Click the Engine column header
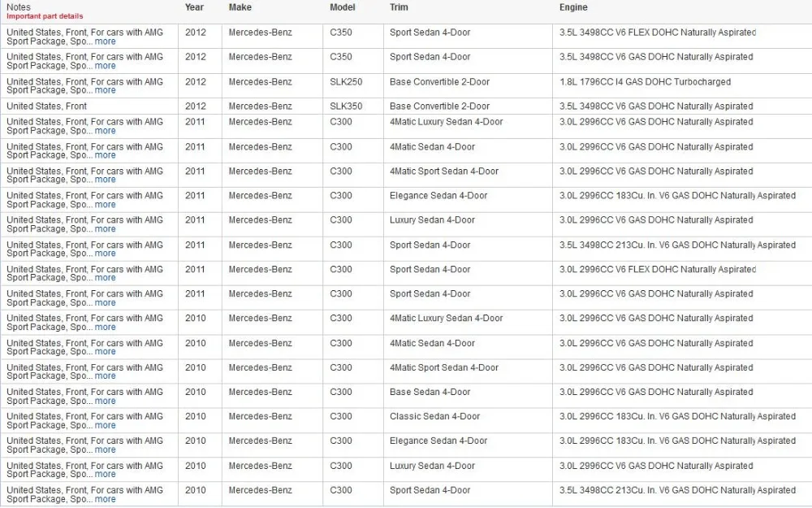The image size is (812, 508). pyautogui.click(x=573, y=7)
